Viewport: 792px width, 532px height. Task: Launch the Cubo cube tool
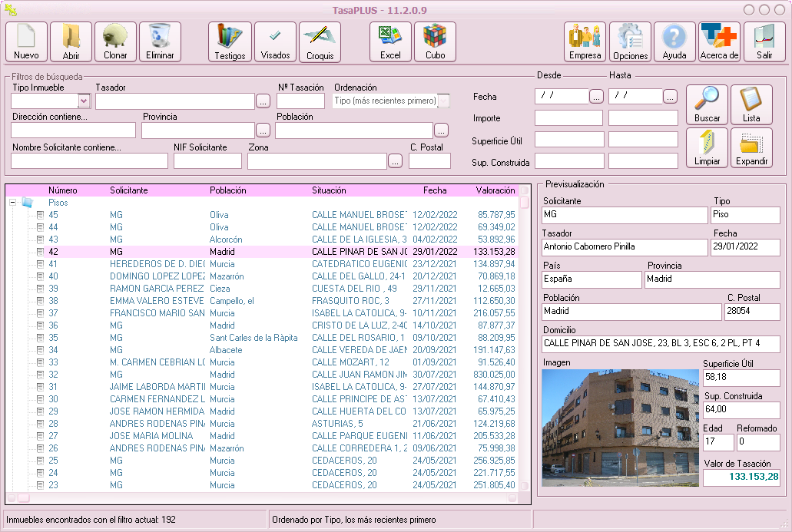tap(435, 41)
